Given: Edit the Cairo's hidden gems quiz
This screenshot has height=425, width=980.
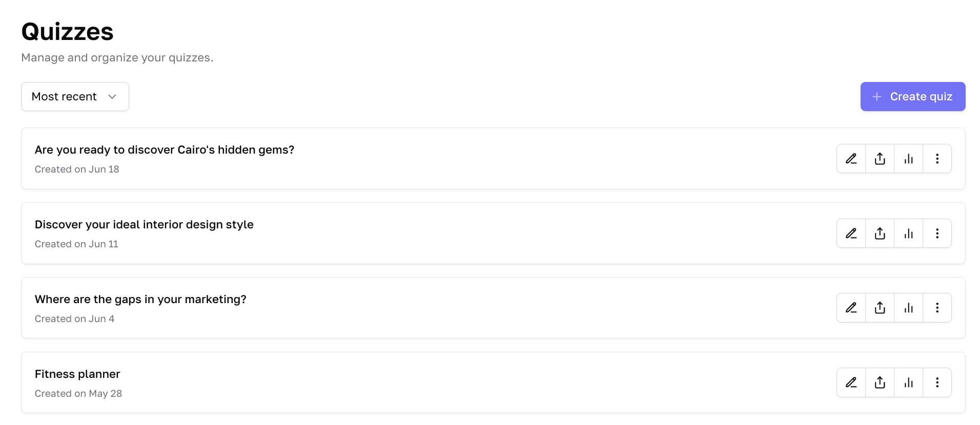Looking at the screenshot, I should click(851, 159).
